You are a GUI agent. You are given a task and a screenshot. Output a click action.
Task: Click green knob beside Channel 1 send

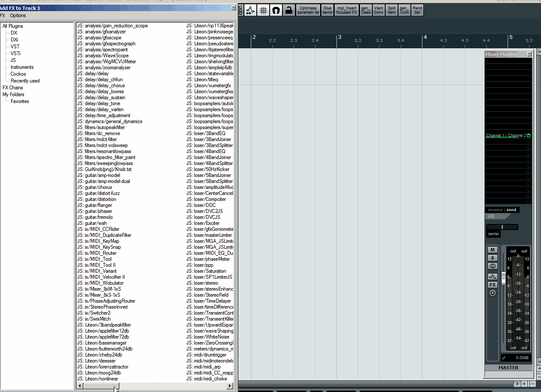click(529, 136)
